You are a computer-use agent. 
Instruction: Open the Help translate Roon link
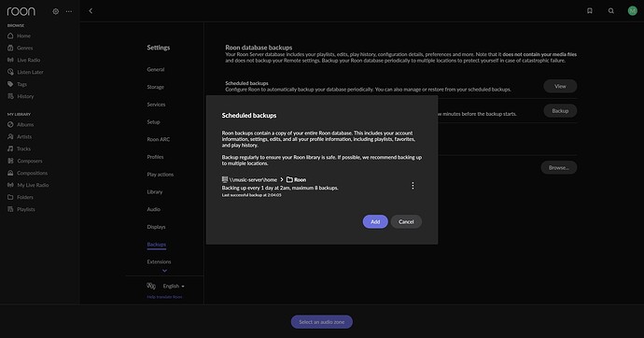[164, 297]
